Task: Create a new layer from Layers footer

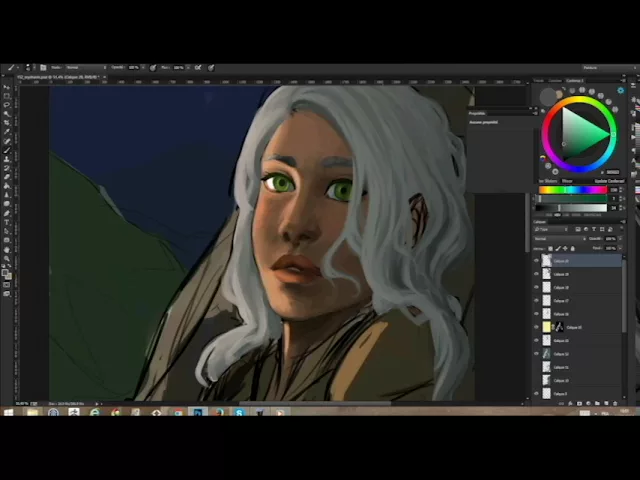Action: (606, 403)
